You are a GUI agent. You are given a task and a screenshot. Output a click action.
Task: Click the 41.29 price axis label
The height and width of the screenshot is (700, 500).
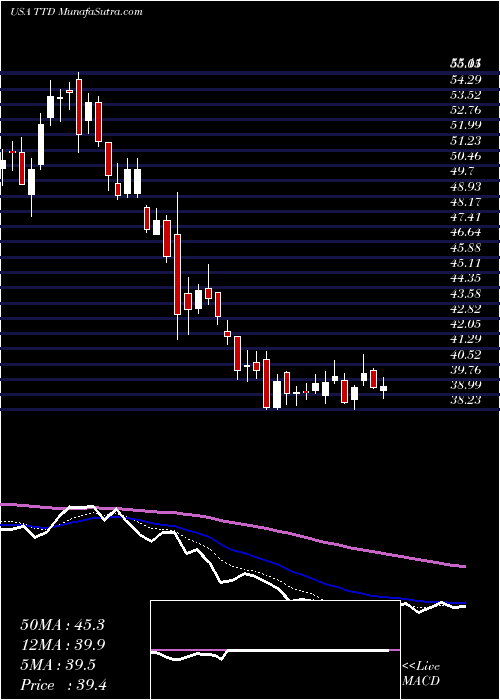[464, 339]
